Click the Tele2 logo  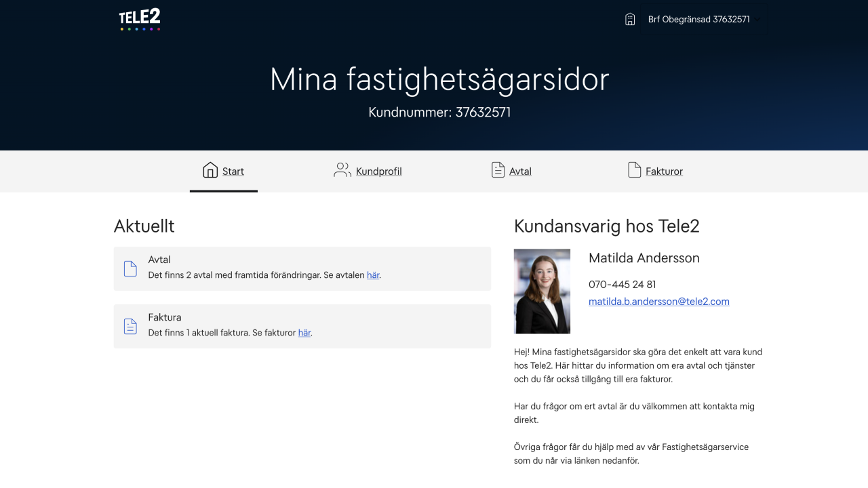point(140,20)
